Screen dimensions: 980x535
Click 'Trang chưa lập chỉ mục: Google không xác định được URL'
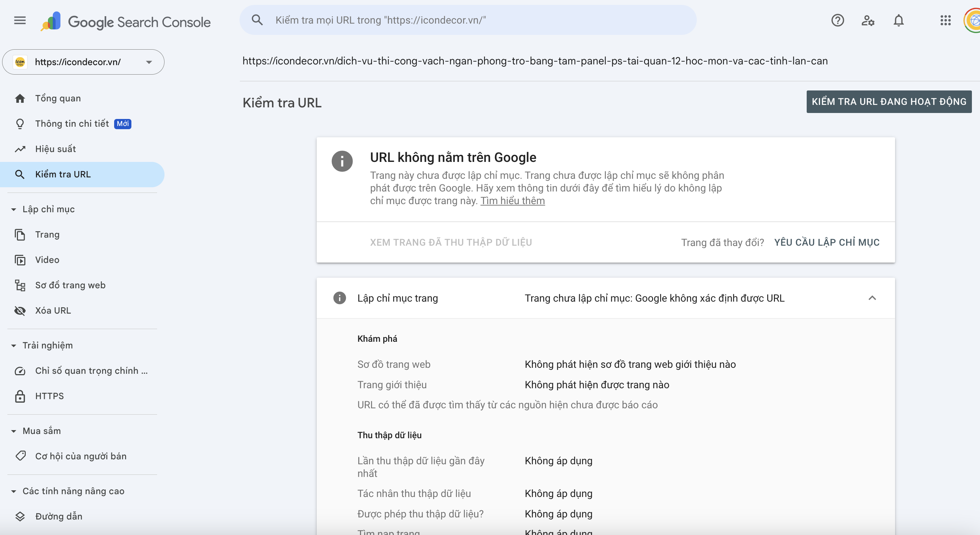pos(655,298)
